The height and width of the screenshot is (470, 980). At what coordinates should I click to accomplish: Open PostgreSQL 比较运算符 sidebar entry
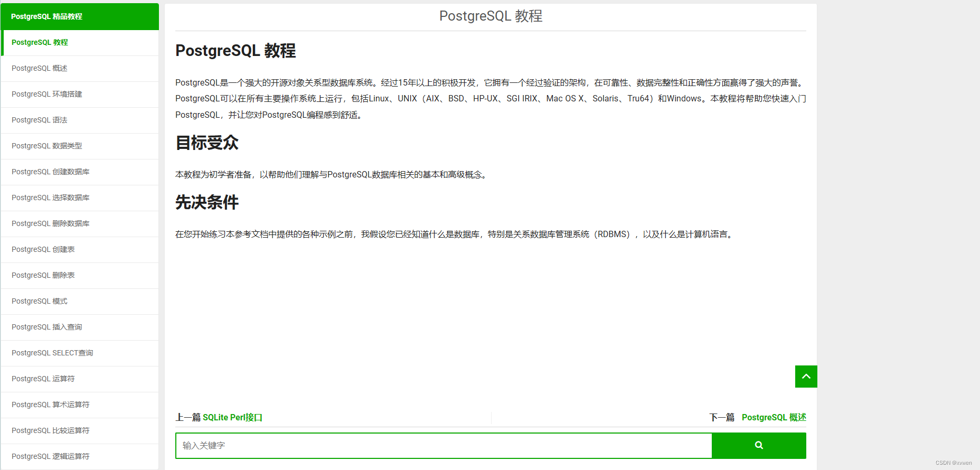click(x=80, y=431)
